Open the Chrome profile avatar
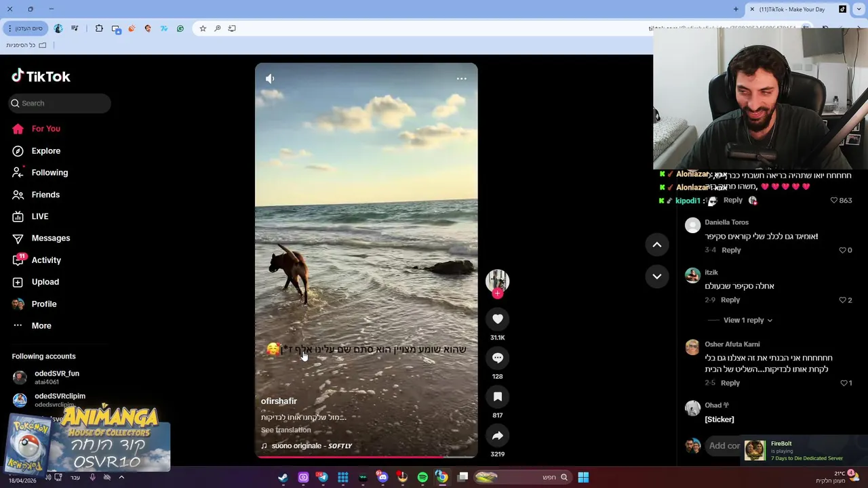 tap(58, 28)
